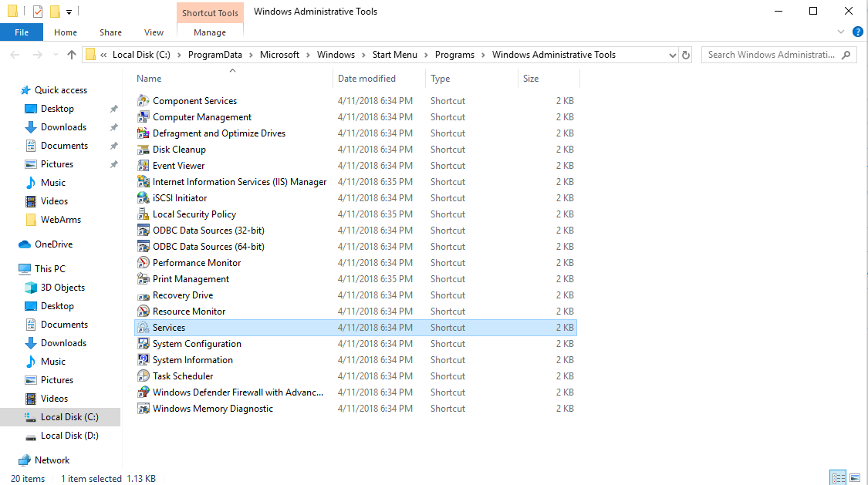
Task: Select the Event Viewer icon
Action: coord(144,165)
